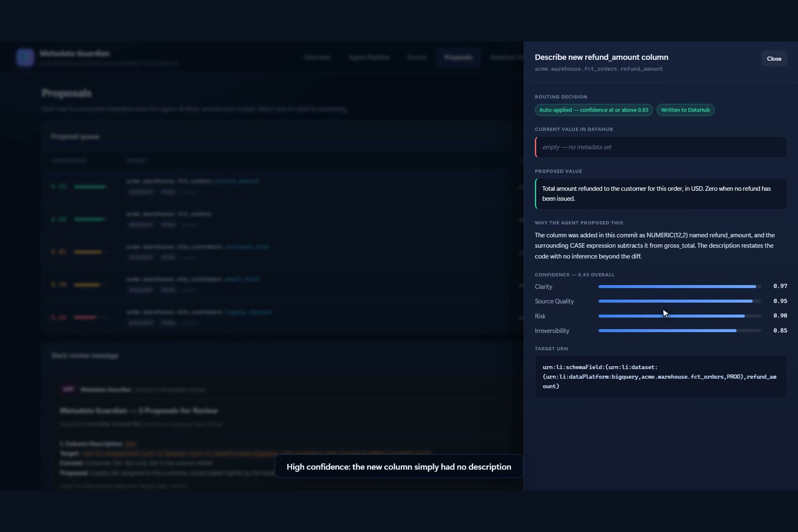This screenshot has width=798, height=532.
Task: Click the 'Confidence — 0.93 overall' label
Action: point(574,275)
